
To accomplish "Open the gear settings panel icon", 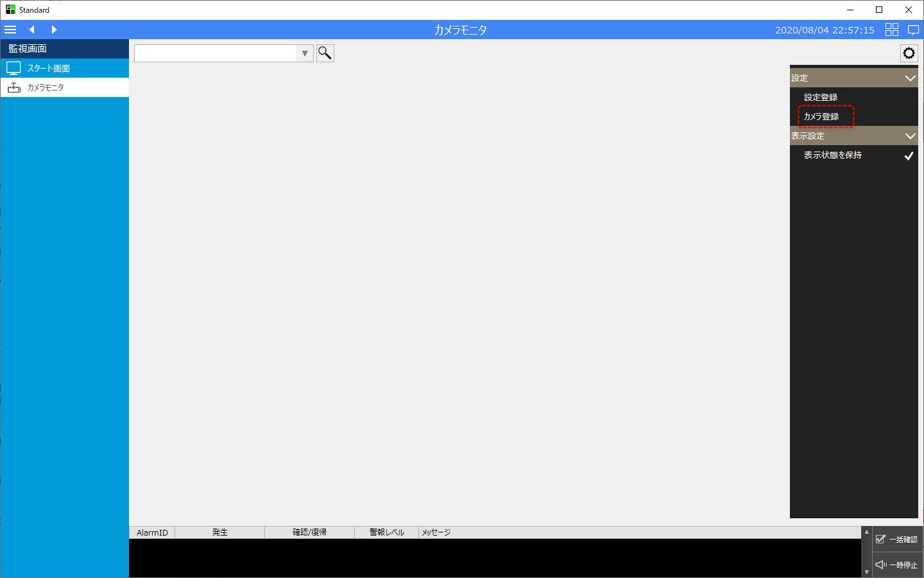I will click(909, 53).
